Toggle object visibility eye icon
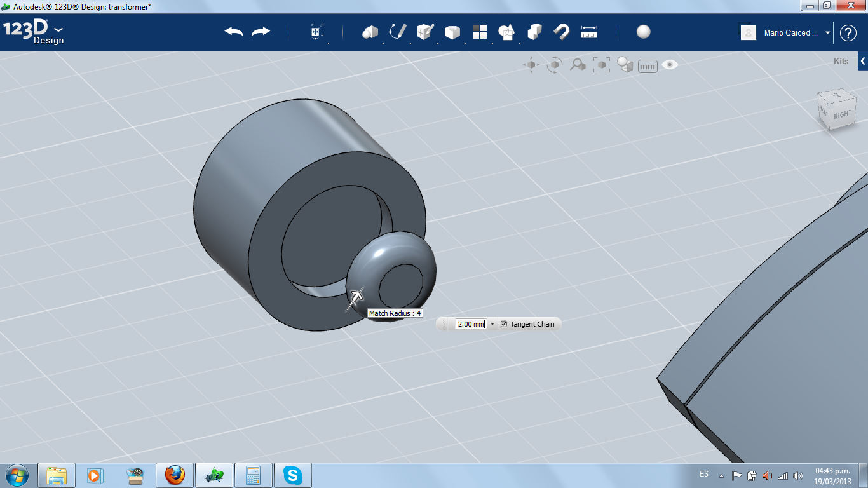This screenshot has height=488, width=868. [670, 65]
